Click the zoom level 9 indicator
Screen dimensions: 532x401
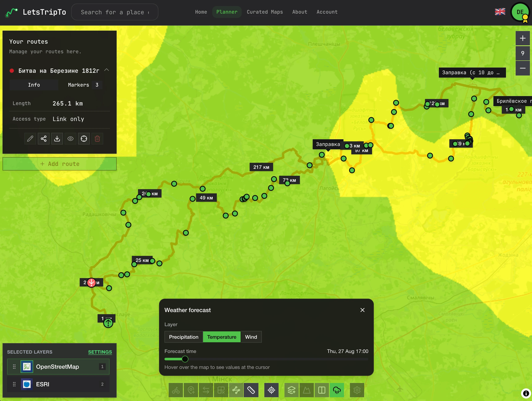[522, 53]
